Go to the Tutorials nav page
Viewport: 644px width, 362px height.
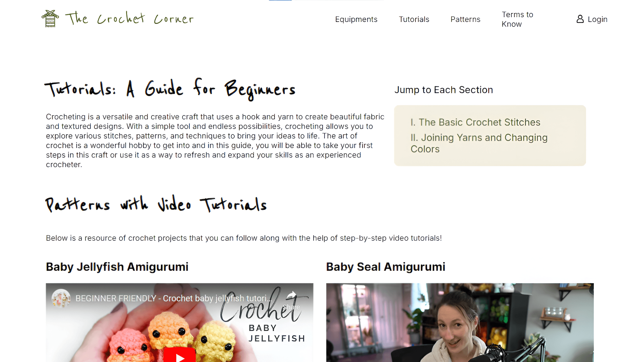click(414, 19)
